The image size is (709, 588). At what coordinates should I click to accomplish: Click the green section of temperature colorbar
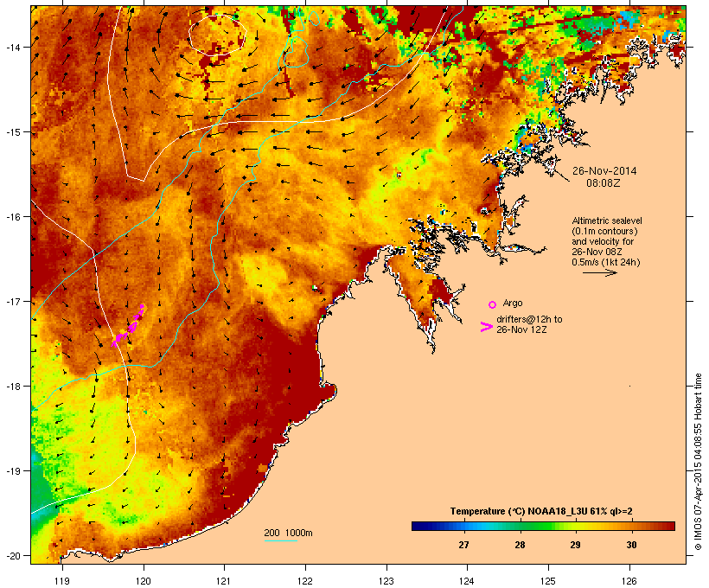(x=536, y=526)
